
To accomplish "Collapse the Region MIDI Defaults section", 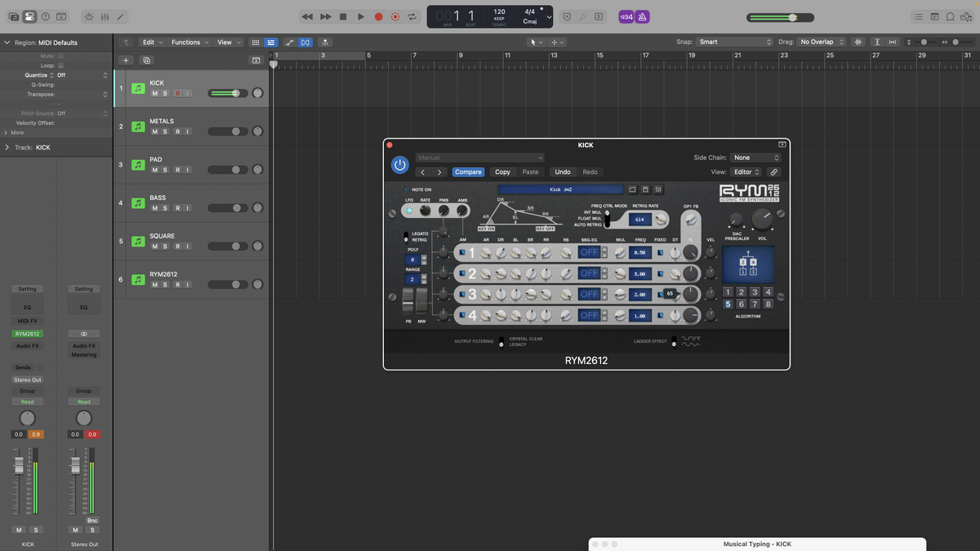I will point(7,42).
